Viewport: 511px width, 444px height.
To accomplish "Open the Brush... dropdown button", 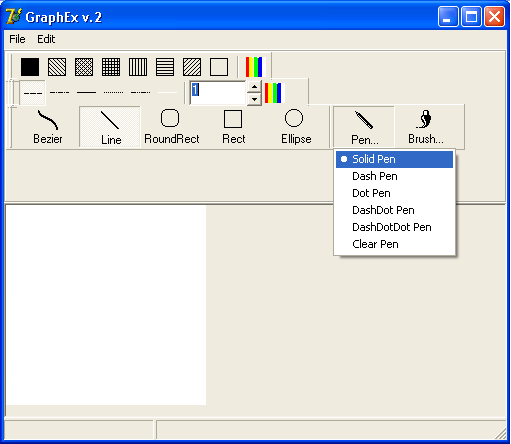I will click(426, 127).
